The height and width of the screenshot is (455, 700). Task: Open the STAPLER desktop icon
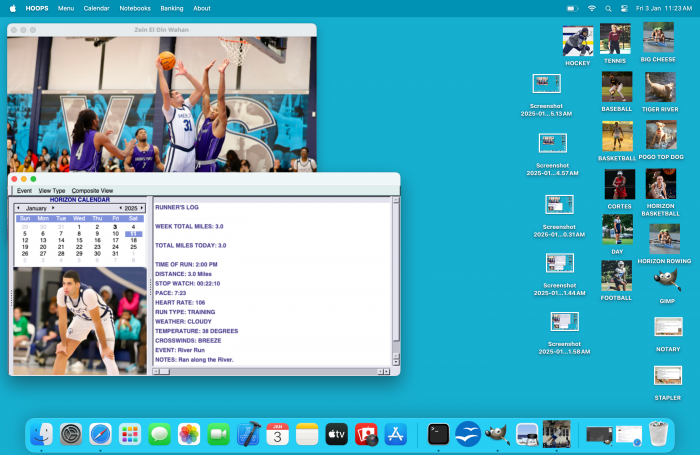coord(667,376)
